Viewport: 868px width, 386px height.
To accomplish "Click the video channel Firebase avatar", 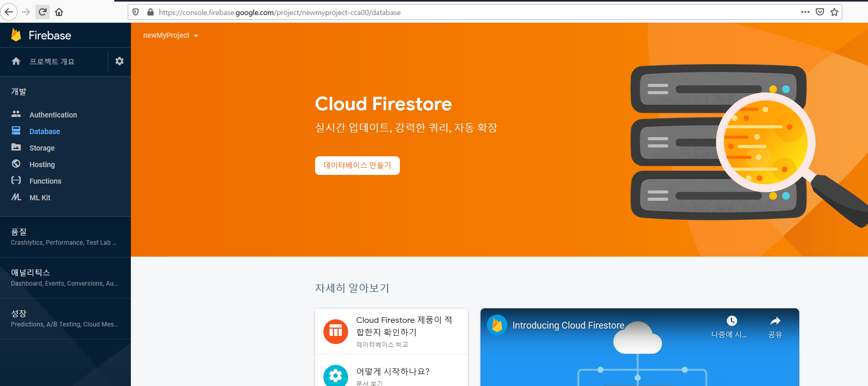I will [x=497, y=325].
